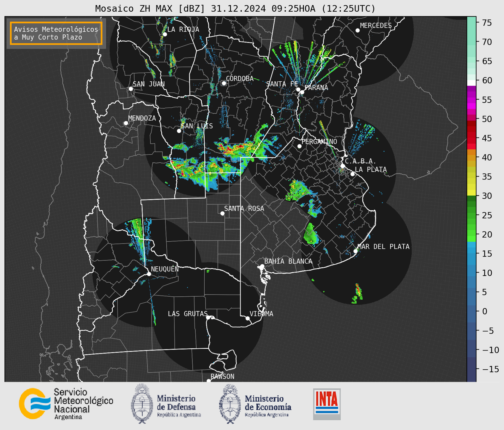
Task: Select the SAN JUAN city marker
Action: (131, 89)
